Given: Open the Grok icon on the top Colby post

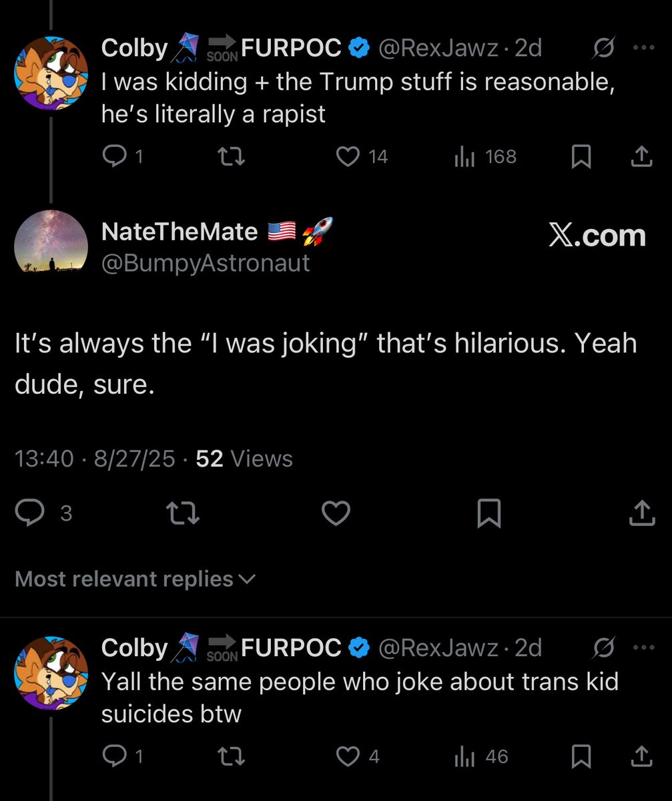Looking at the screenshot, I should (605, 48).
